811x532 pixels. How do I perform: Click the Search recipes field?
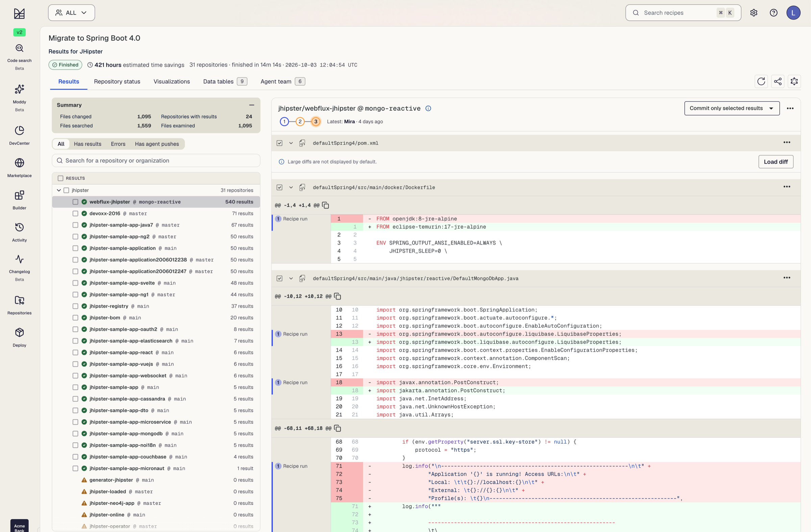pyautogui.click(x=683, y=13)
